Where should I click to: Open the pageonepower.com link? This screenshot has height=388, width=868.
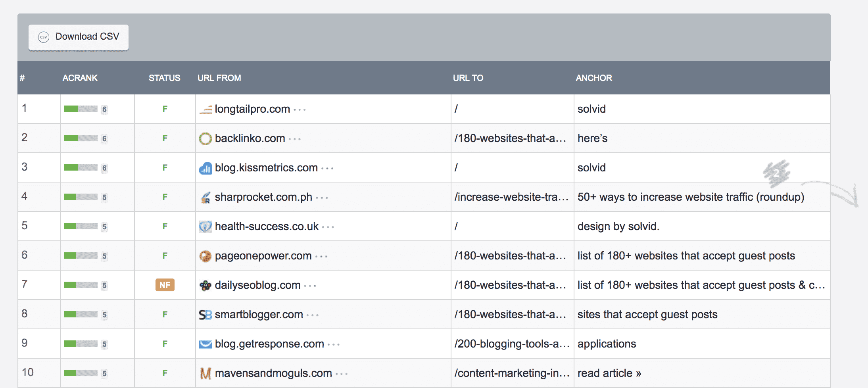(263, 256)
